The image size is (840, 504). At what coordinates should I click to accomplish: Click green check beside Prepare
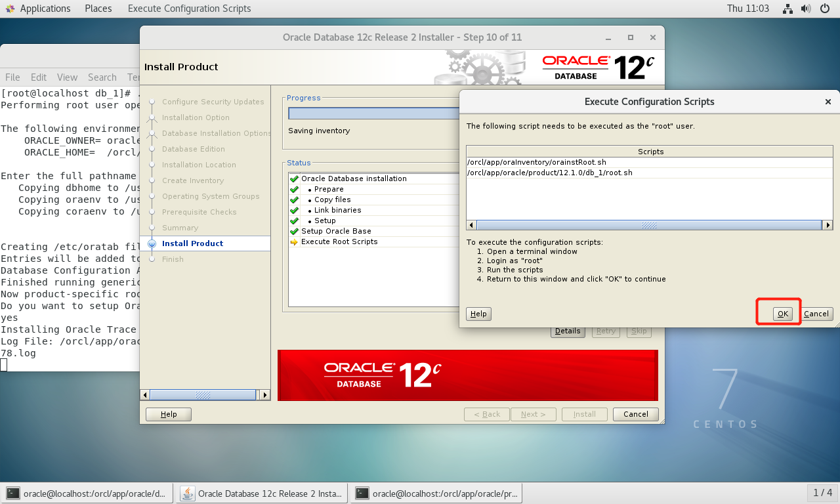click(294, 189)
